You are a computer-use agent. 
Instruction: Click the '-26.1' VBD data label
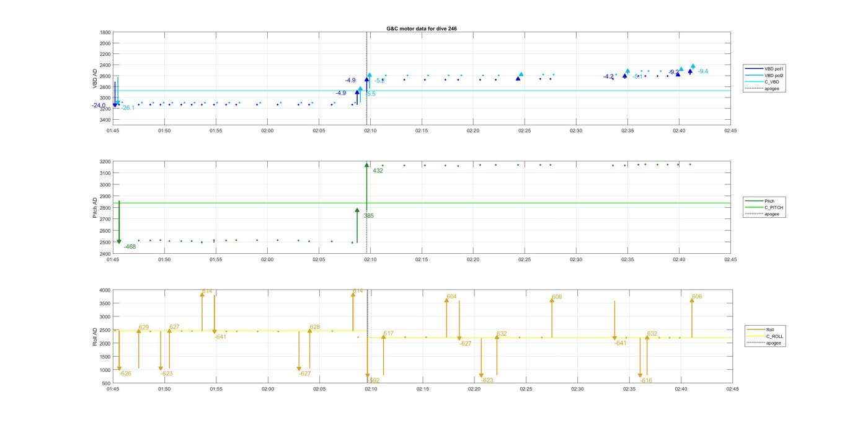point(128,108)
